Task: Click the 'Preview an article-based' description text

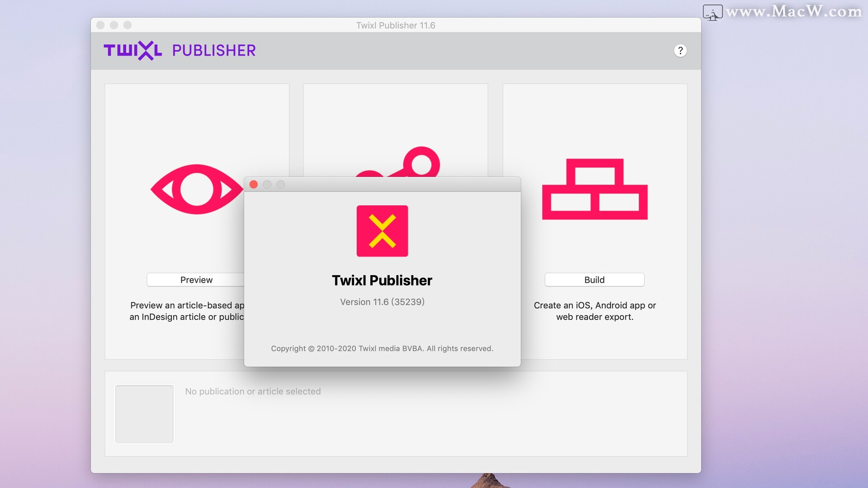Action: pyautogui.click(x=187, y=311)
